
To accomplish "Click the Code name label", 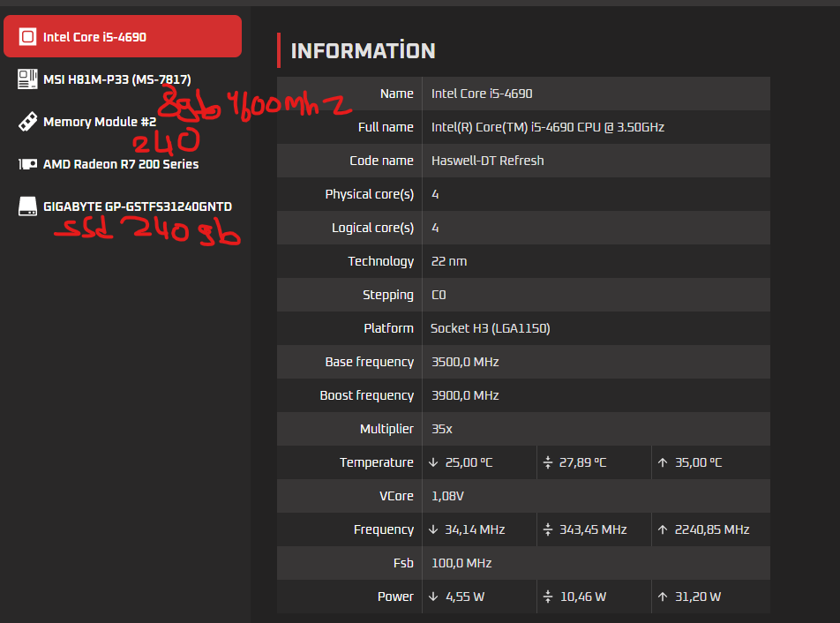I will (381, 161).
